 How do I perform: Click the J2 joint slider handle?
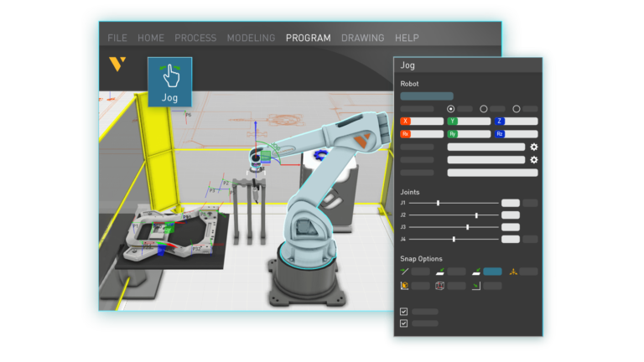pyautogui.click(x=476, y=215)
